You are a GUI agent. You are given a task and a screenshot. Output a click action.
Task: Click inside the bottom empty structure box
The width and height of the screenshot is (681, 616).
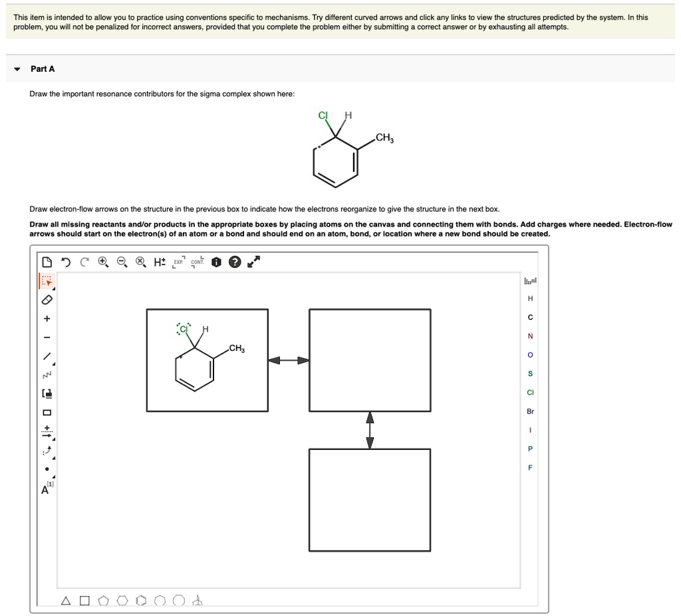(370, 500)
